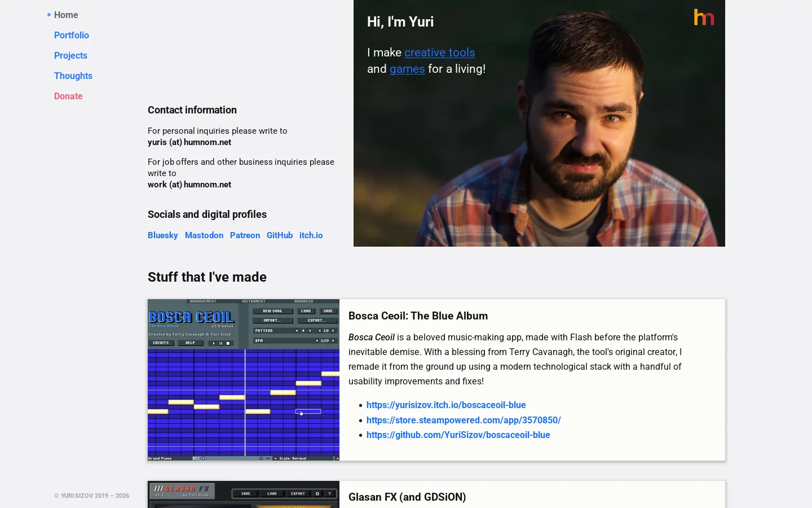Image resolution: width=812 pixels, height=508 pixels.
Task: Select the Donate nav link
Action: click(x=68, y=96)
